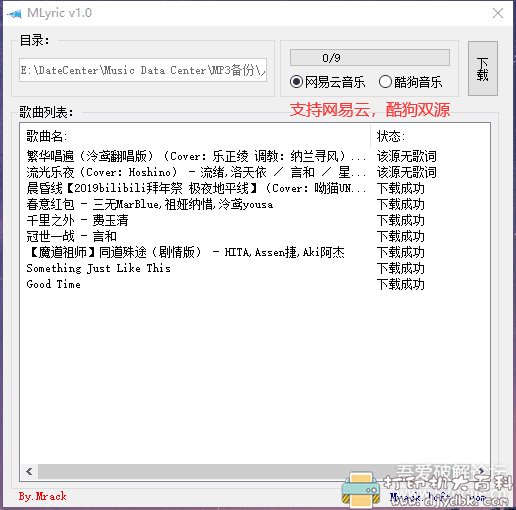Click the 0/9 progress bar
Screen dimensions: 516x510
[370, 58]
